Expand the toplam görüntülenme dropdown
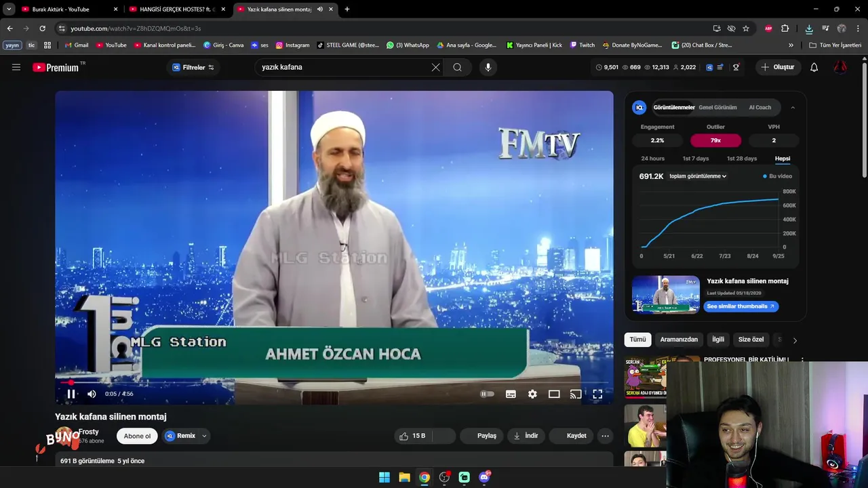This screenshot has width=868, height=488. (698, 176)
